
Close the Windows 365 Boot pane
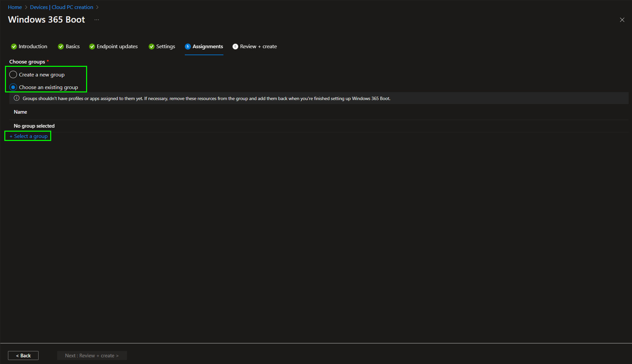pyautogui.click(x=622, y=20)
